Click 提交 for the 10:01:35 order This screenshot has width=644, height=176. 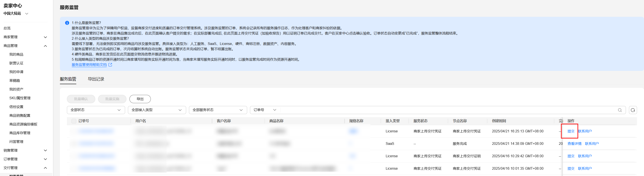coord(571,169)
